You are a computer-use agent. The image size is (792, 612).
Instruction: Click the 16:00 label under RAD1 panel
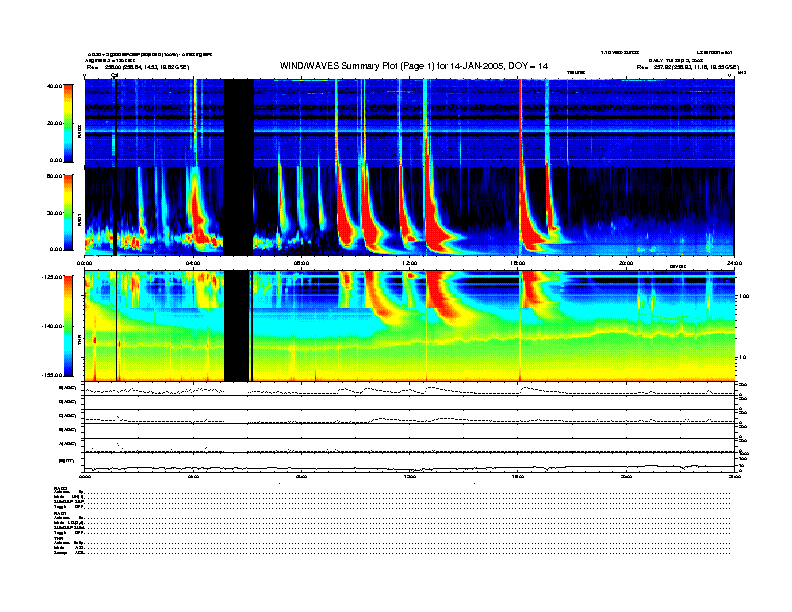pyautogui.click(x=518, y=263)
